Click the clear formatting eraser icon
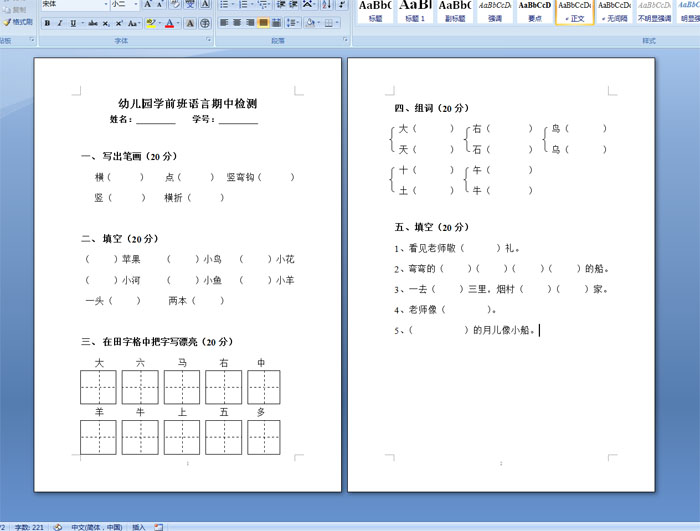700x531 pixels. (175, 4)
